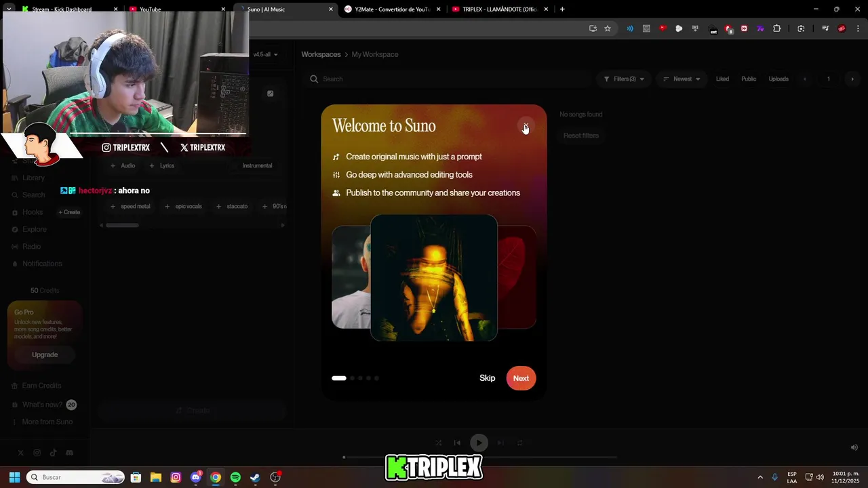Click the second carousel page dot
This screenshot has width=868, height=488.
(352, 378)
